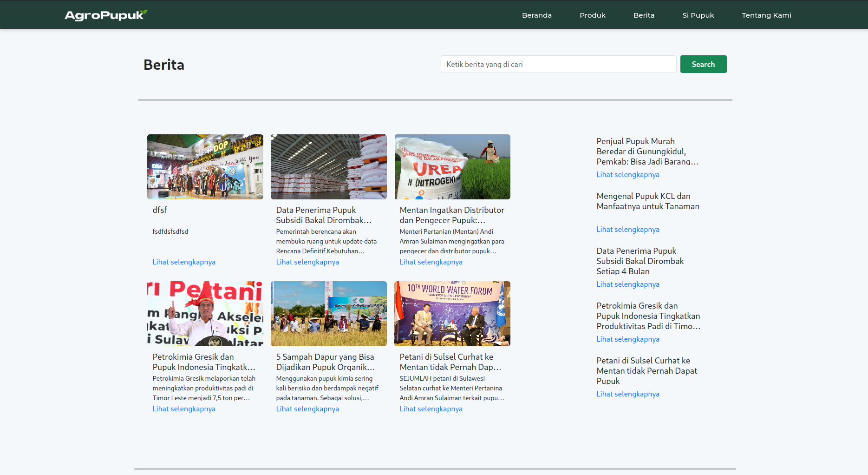868x475 pixels.
Task: Open the Beranda menu item
Action: point(536,15)
